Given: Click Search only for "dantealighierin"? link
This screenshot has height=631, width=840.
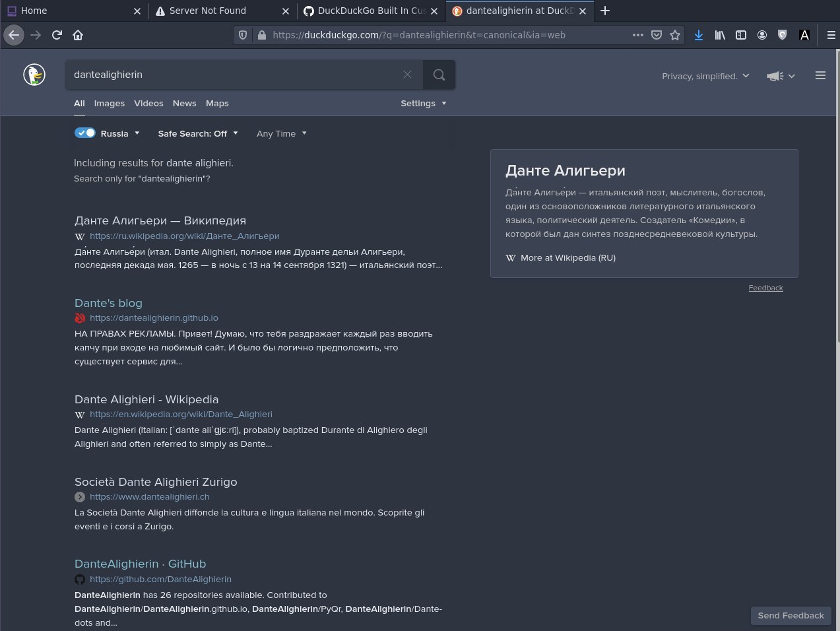Looking at the screenshot, I should coord(142,179).
